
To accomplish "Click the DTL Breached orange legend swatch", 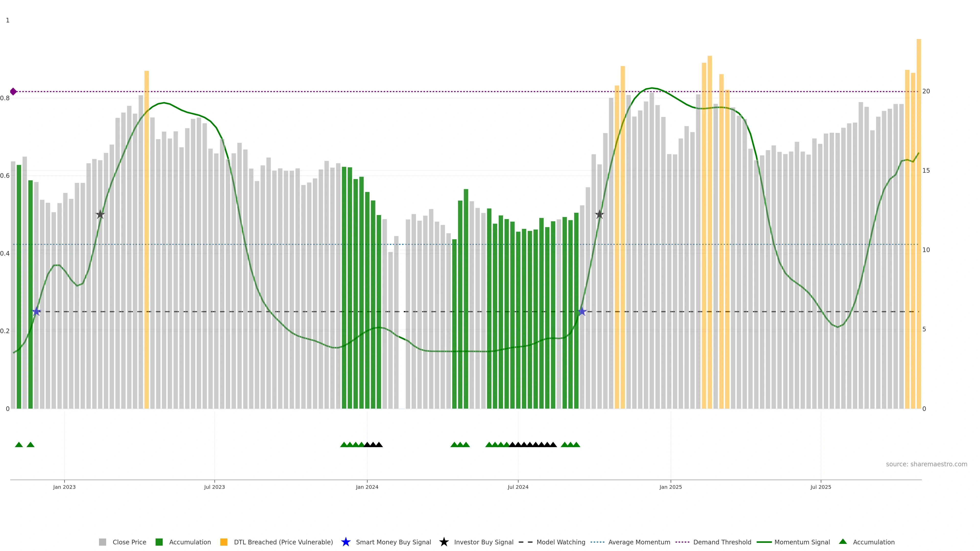I will pos(224,542).
